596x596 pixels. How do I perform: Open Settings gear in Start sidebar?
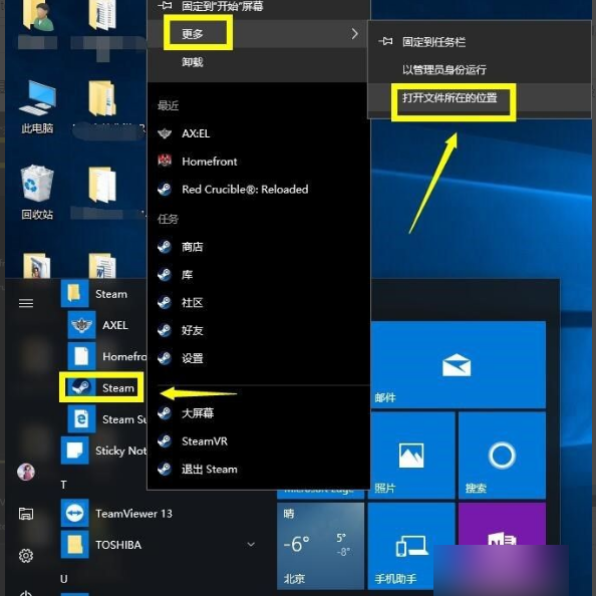[x=26, y=556]
